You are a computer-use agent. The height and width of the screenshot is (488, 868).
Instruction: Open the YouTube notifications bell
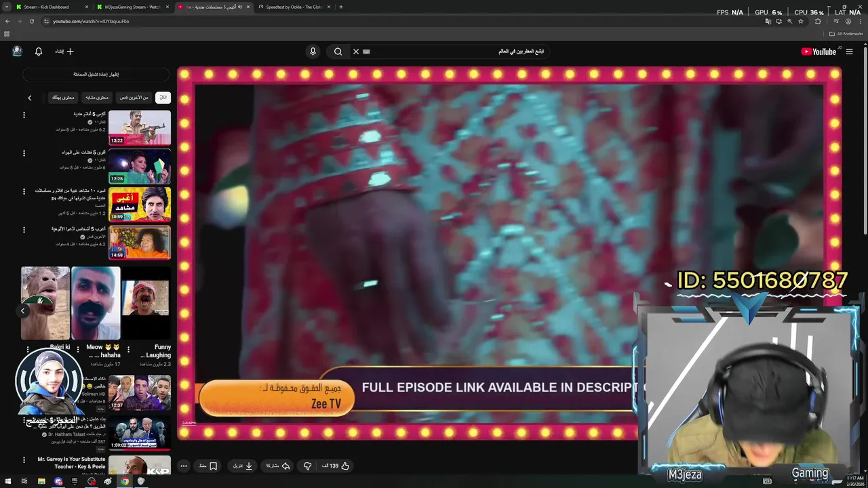39,52
